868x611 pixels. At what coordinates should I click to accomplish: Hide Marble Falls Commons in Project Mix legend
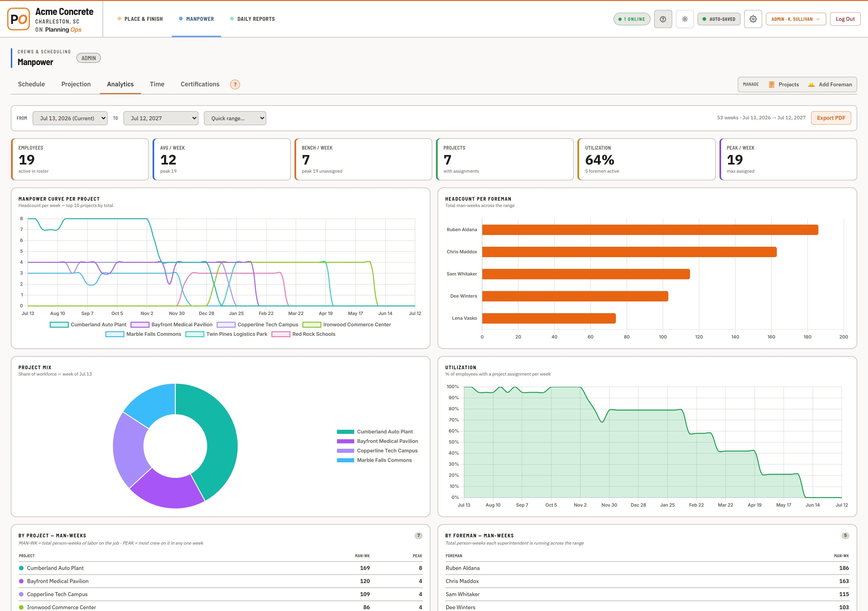coord(374,460)
